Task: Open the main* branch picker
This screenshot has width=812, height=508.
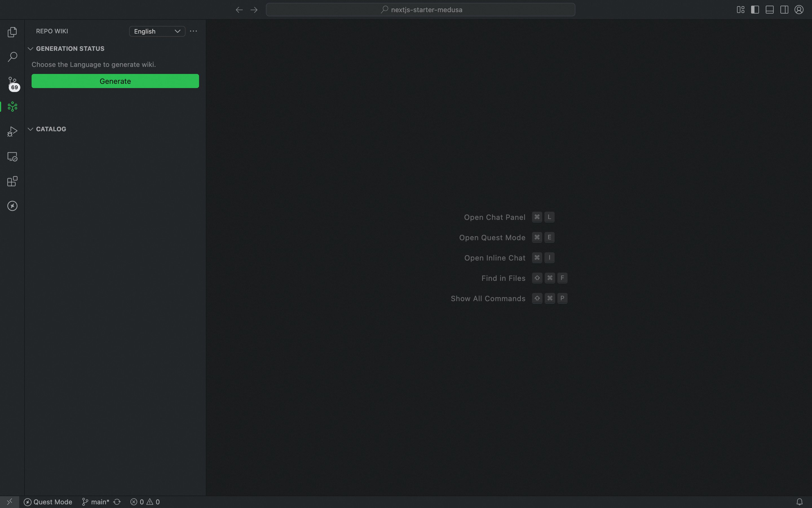Action: pos(96,502)
